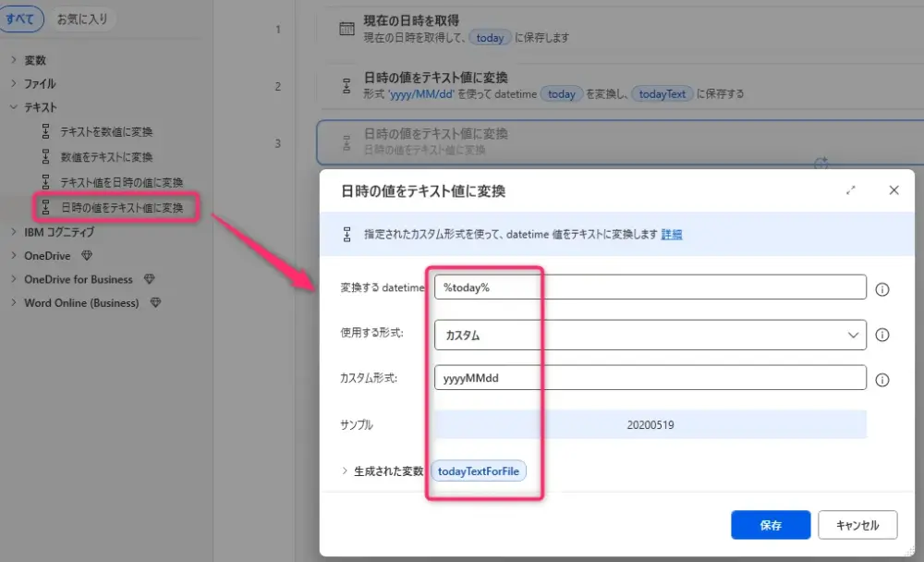
Task: Click the diamond icon beside OneDrive for Business
Action: [x=150, y=279]
